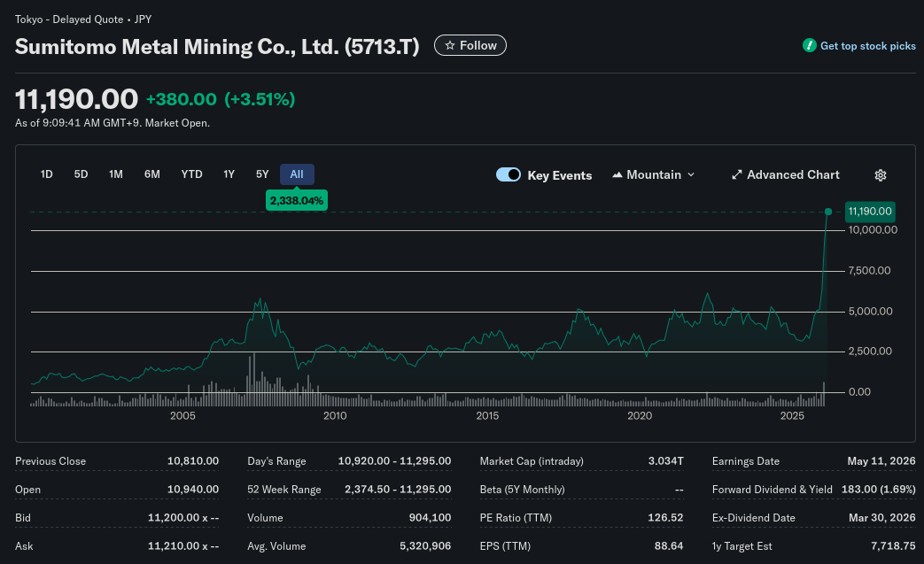Toggle the Key Events switch off
Viewport: 924px width, 564px height.
508,174
